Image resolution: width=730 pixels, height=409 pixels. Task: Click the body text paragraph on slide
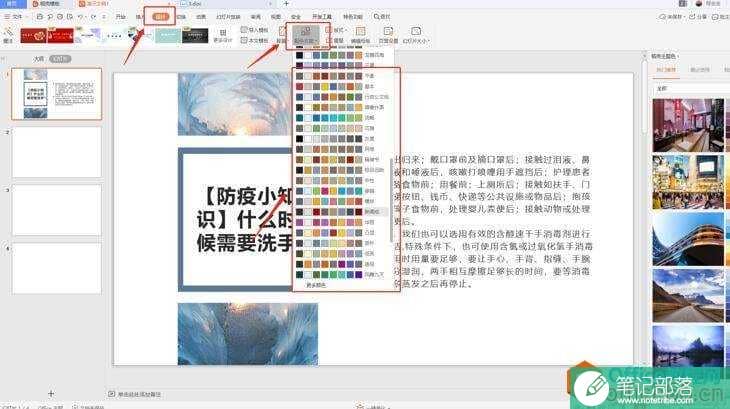pyautogui.click(x=493, y=221)
